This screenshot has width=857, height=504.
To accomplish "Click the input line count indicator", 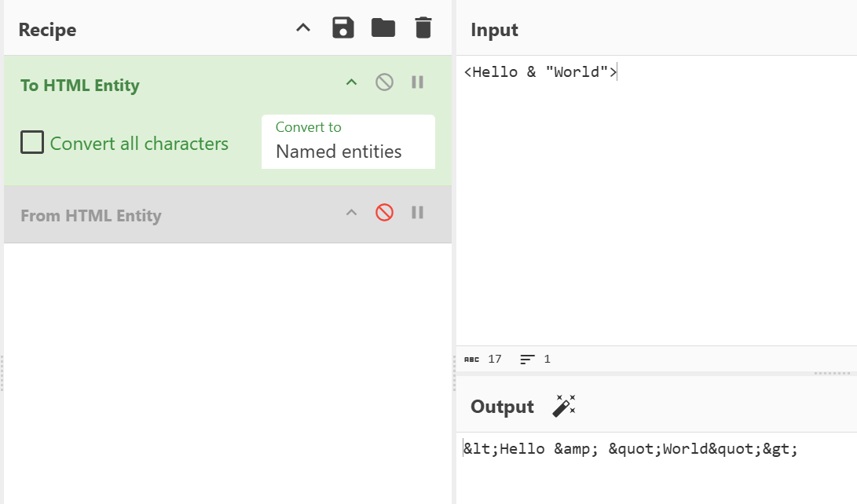I will 535,360.
